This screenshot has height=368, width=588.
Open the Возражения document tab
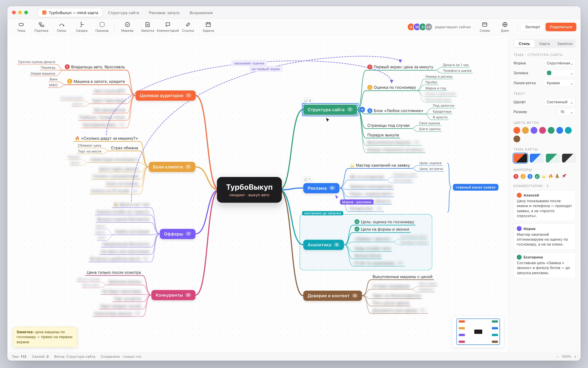pyautogui.click(x=201, y=13)
